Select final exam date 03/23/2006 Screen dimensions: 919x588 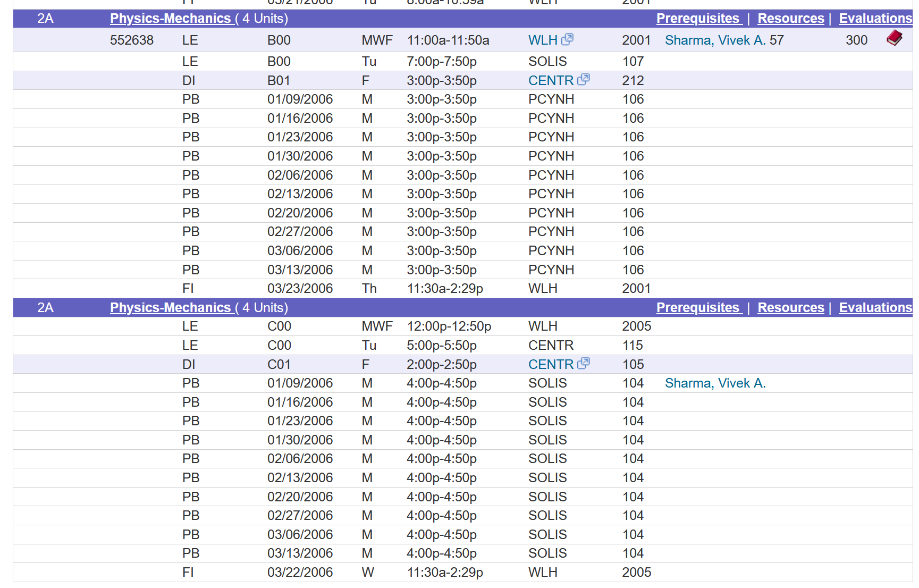[x=300, y=289]
